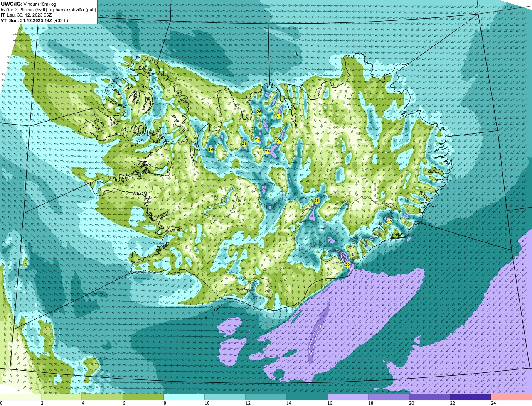532x406 pixels.
Task: Select the light yellow-green 2–4 m/s legend swatch
Action: click(62, 397)
